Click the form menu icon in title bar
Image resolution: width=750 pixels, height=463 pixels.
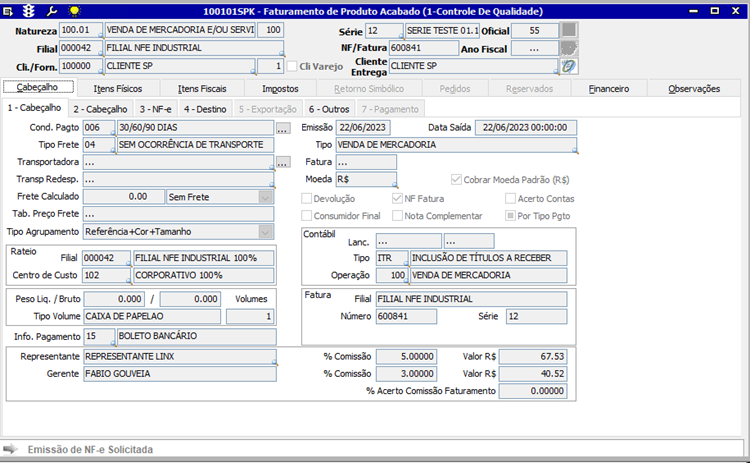click(x=9, y=10)
